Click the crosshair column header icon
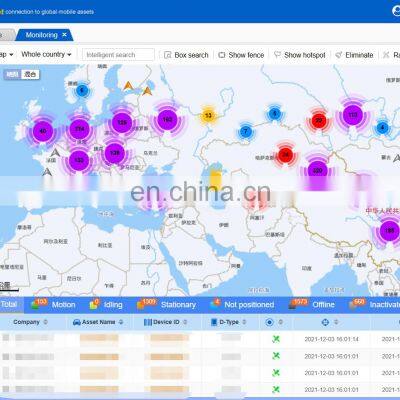Screen dimensions: 400x400 tap(325, 322)
